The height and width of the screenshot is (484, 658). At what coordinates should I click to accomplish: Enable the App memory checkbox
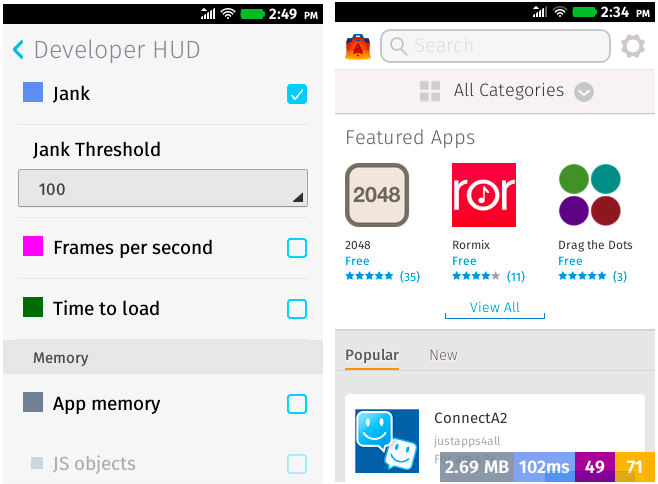(x=297, y=404)
